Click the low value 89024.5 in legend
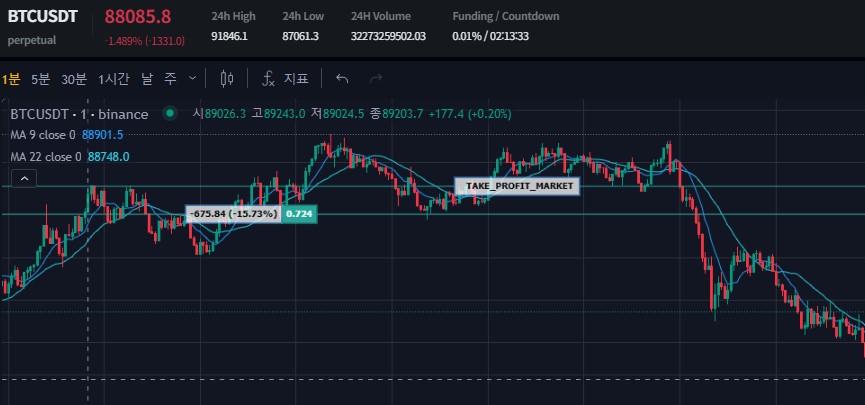The height and width of the screenshot is (405, 865). [x=343, y=114]
